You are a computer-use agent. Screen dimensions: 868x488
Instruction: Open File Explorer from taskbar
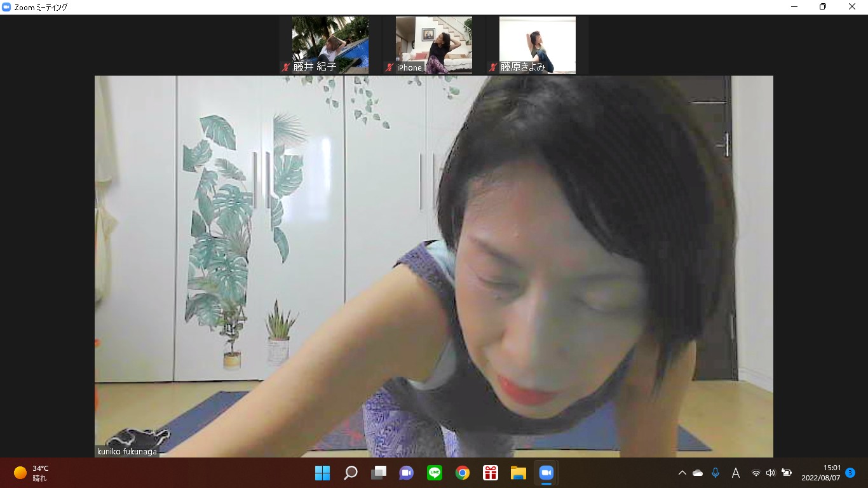coord(519,473)
